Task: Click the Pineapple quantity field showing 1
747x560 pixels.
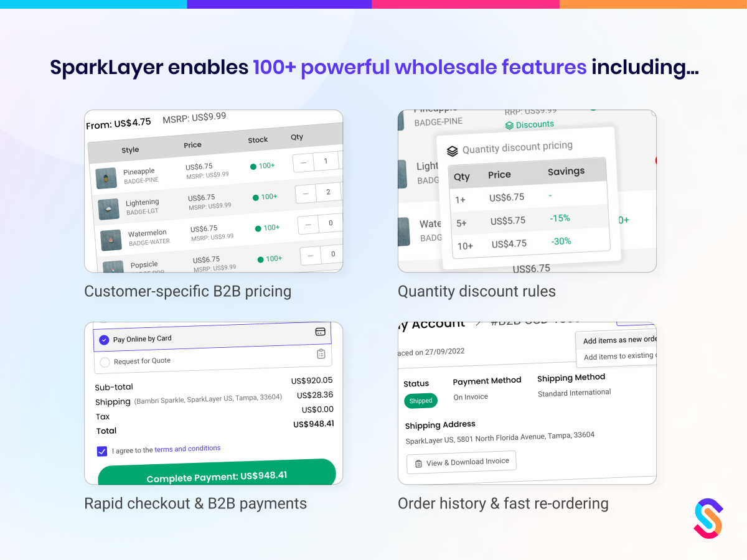Action: [326, 162]
